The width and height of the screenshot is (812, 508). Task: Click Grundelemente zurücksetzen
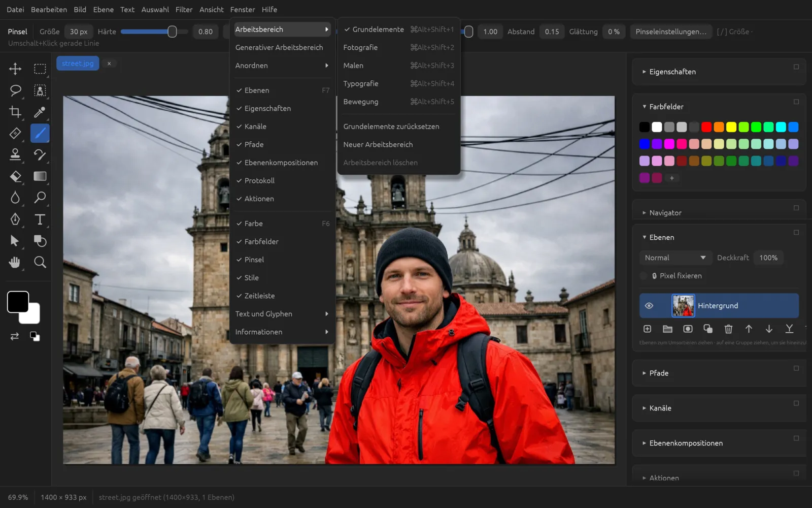(x=398, y=126)
